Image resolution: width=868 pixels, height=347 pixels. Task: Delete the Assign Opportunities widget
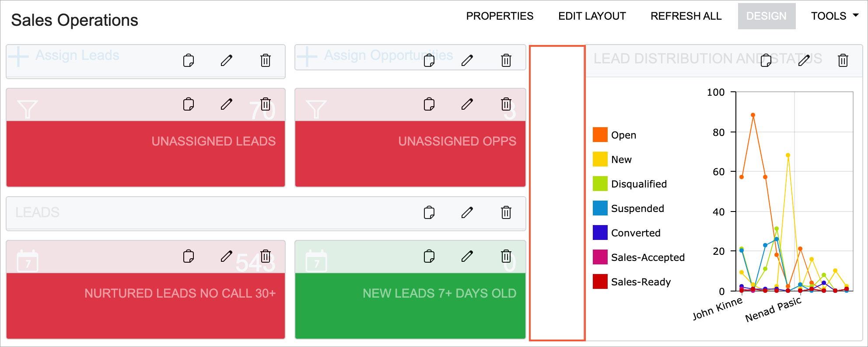pos(506,60)
